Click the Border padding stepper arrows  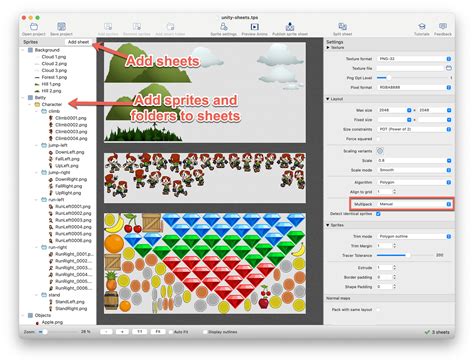pos(395,277)
